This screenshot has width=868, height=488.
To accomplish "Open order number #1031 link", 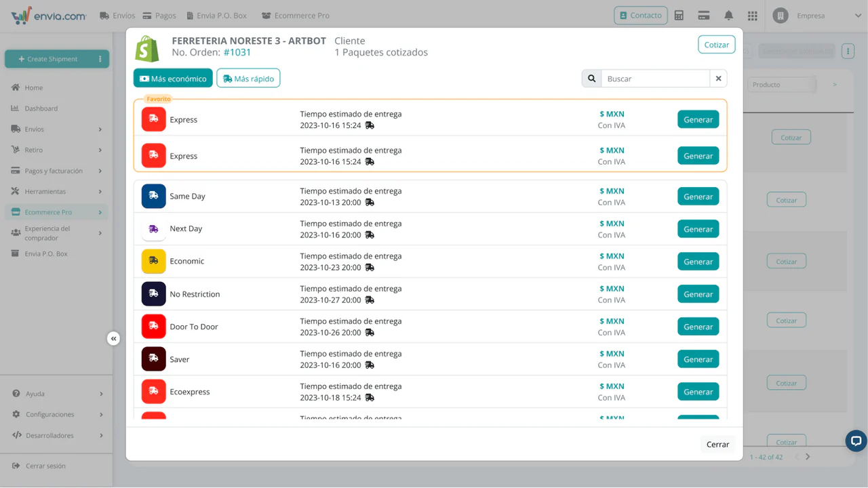I will click(x=237, y=52).
